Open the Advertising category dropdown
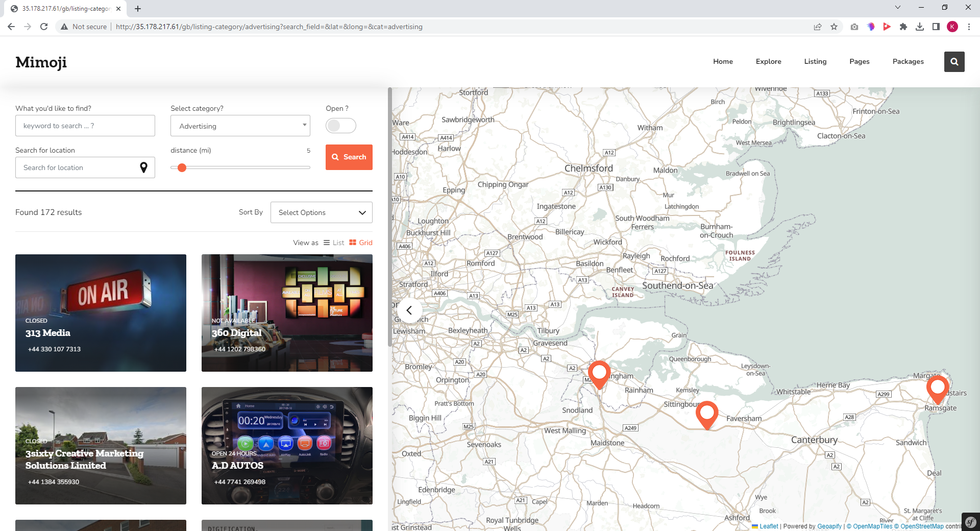Viewport: 980px width, 531px height. coord(240,126)
